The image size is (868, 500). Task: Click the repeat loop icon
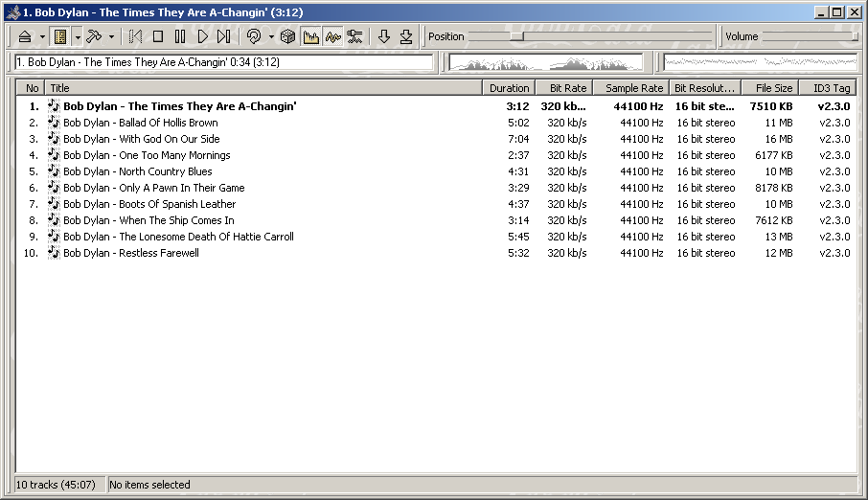(254, 36)
